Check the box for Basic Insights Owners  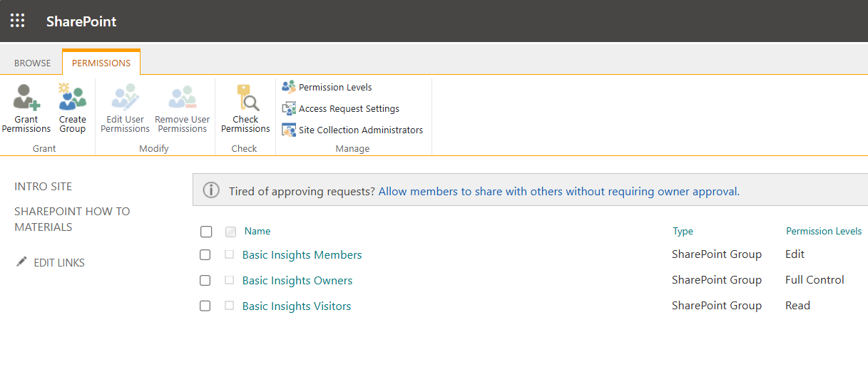tap(205, 280)
